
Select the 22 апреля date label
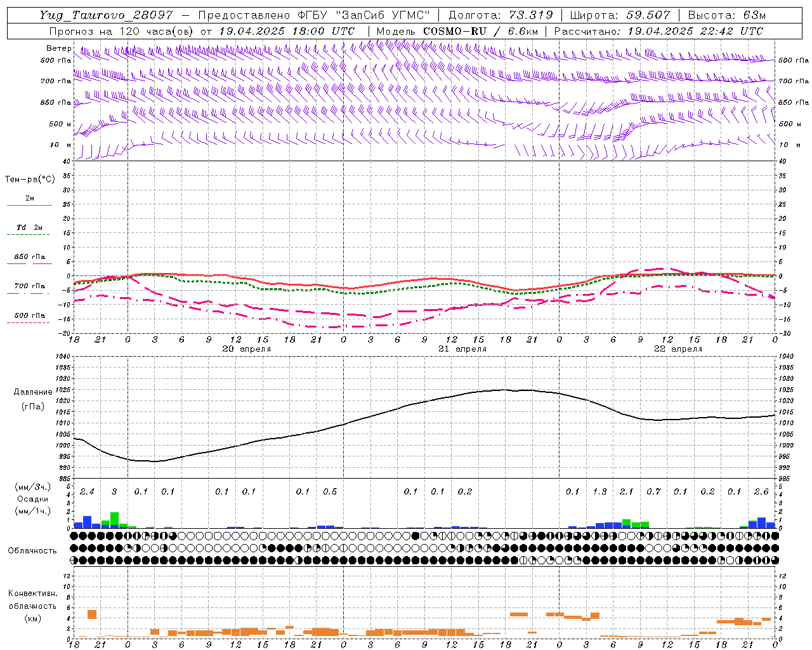click(678, 349)
